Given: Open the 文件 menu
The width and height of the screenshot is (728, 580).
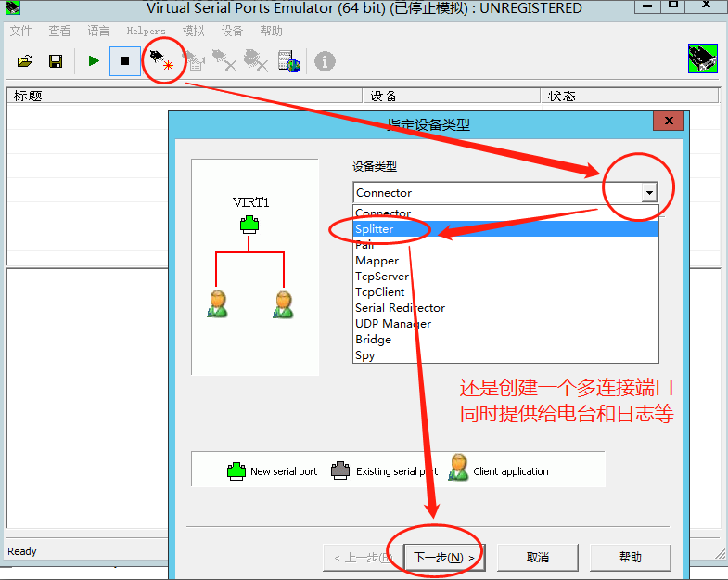Looking at the screenshot, I should click(x=21, y=32).
